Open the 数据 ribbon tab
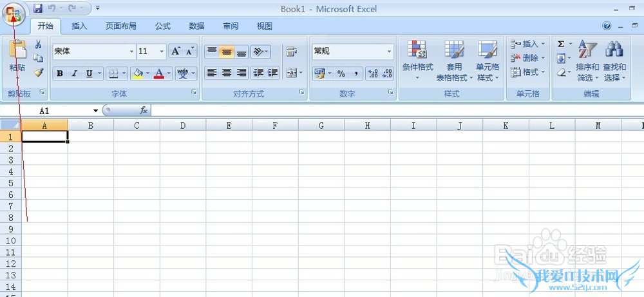Screen dimensions: 644x297 tap(196, 26)
